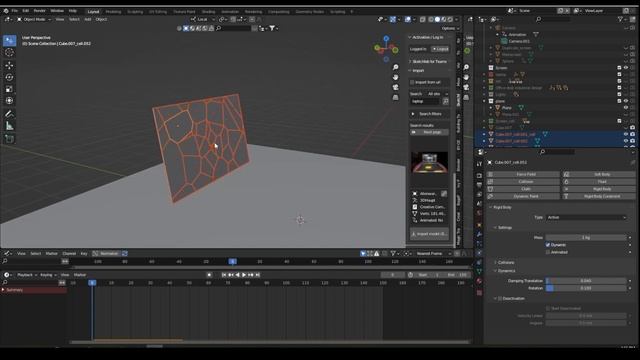The height and width of the screenshot is (360, 640).
Task: Expand the Summary channel in timeline
Action: (3, 290)
